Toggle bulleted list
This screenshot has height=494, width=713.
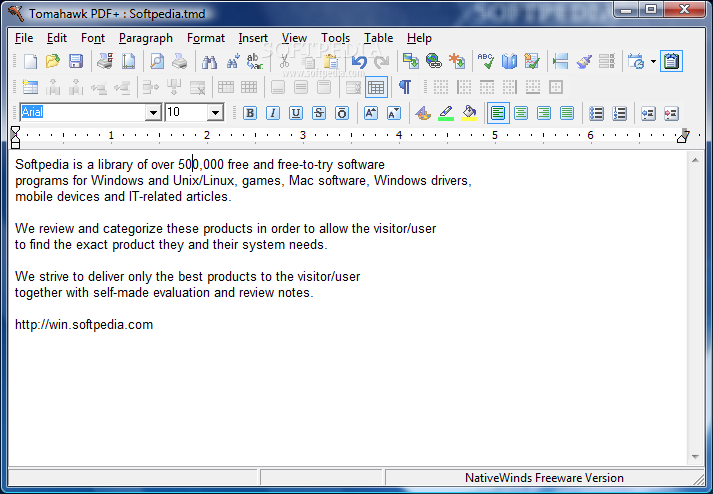coord(596,113)
